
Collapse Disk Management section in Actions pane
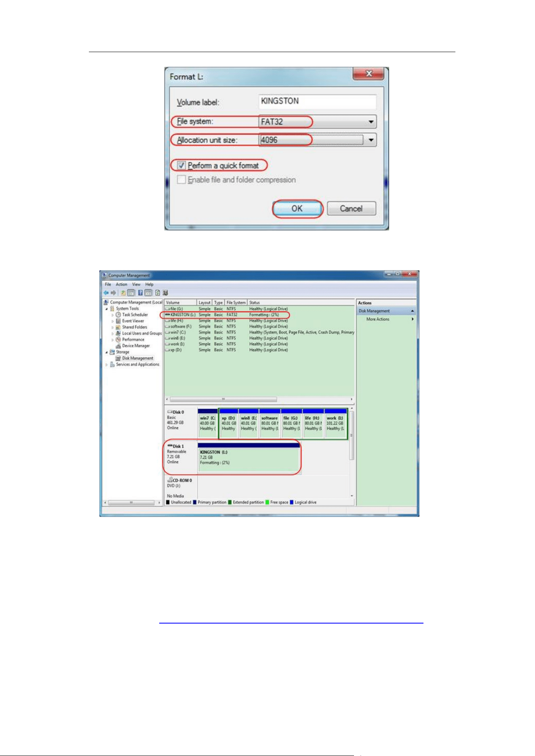pyautogui.click(x=412, y=311)
